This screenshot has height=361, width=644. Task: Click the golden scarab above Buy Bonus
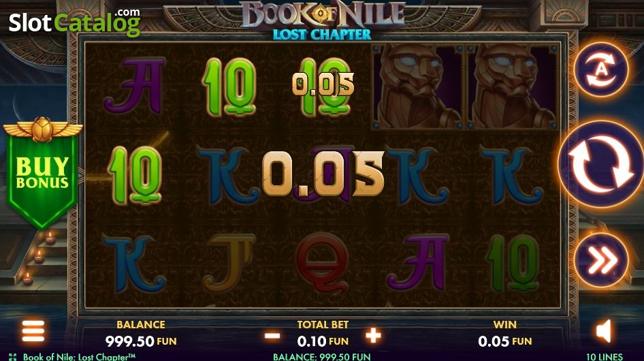(x=42, y=129)
